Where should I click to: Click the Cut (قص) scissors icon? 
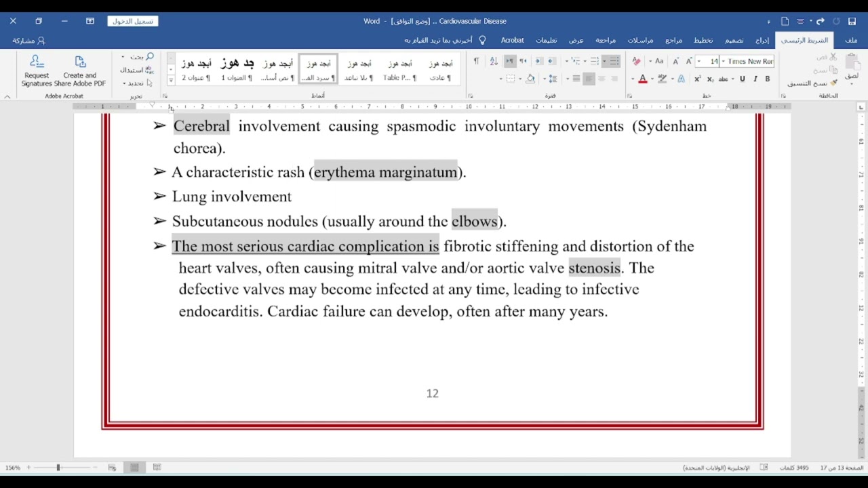826,58
